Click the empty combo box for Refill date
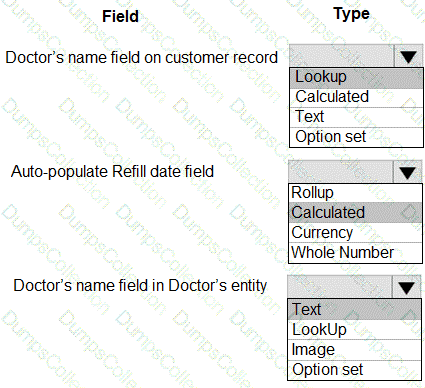425x388 pixels. point(341,172)
